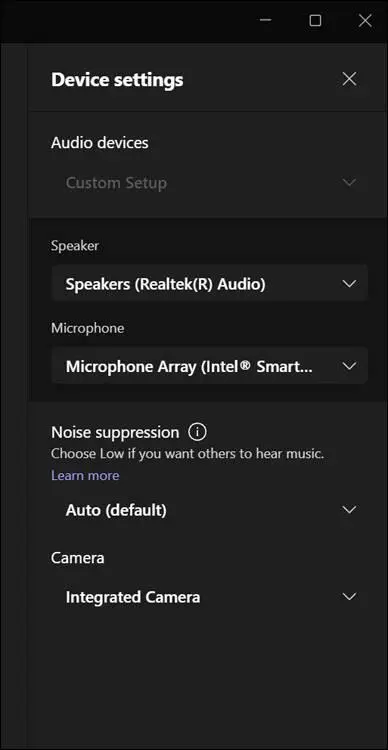Click the Audio devices label

click(x=100, y=143)
